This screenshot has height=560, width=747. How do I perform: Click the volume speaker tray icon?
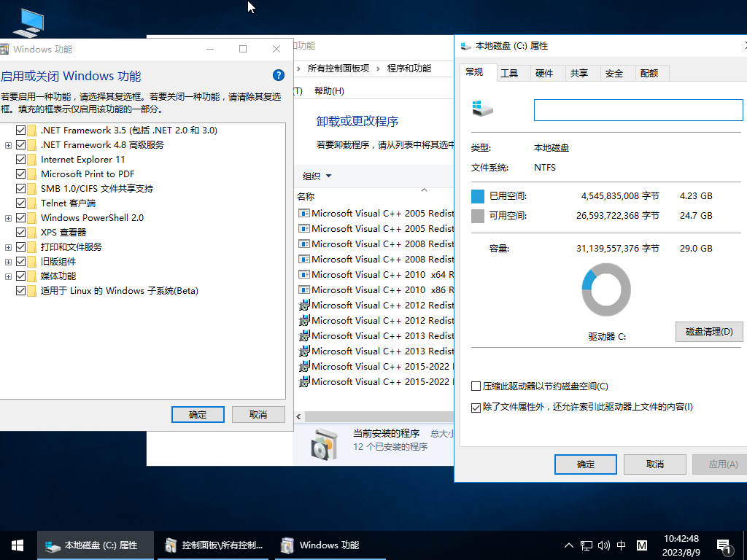click(x=603, y=545)
